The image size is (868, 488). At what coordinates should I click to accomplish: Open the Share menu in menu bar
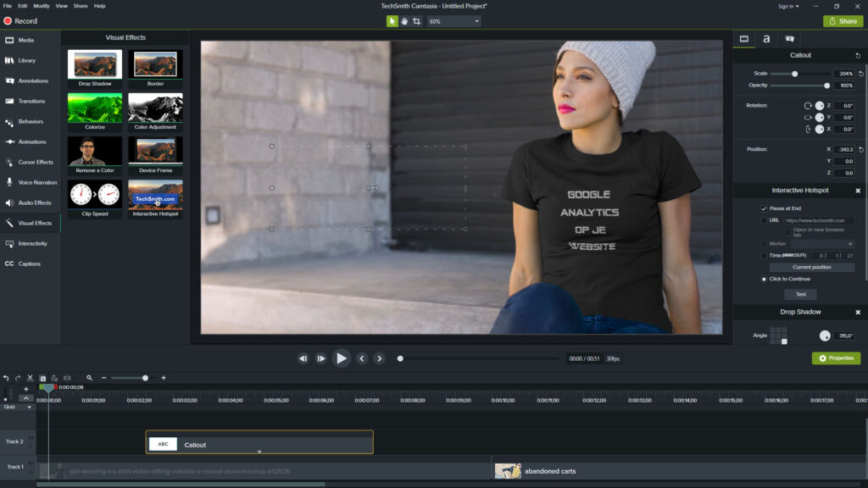tap(81, 6)
